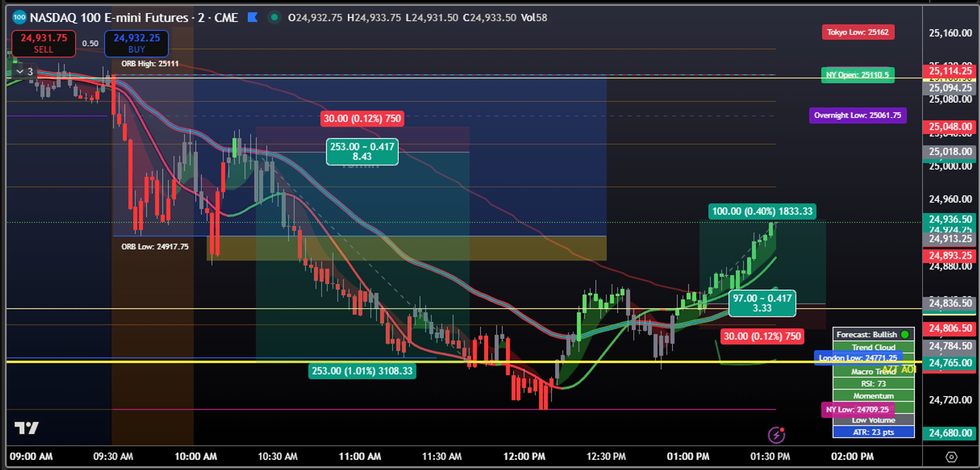Click the ATR: 23 pts table row
Screen dimensions: 980x470
[x=874, y=432]
